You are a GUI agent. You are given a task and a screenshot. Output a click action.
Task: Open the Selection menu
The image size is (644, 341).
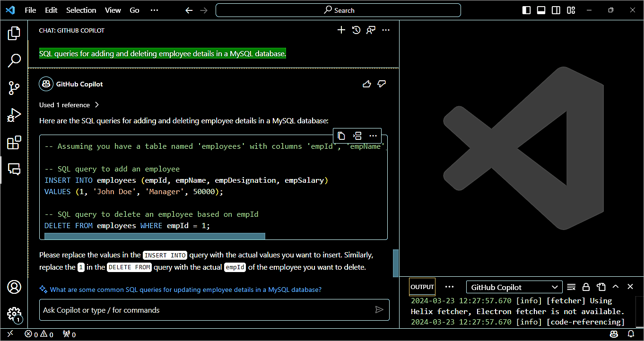coord(81,10)
